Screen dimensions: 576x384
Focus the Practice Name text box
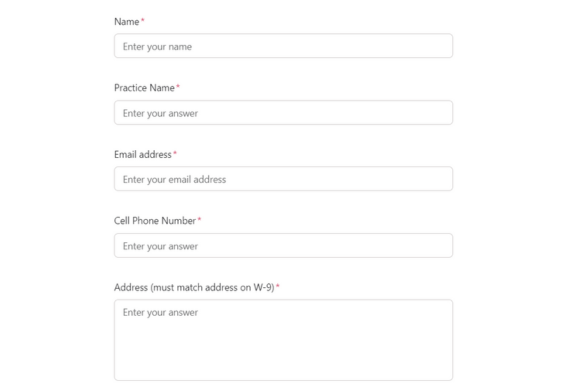coord(283,112)
